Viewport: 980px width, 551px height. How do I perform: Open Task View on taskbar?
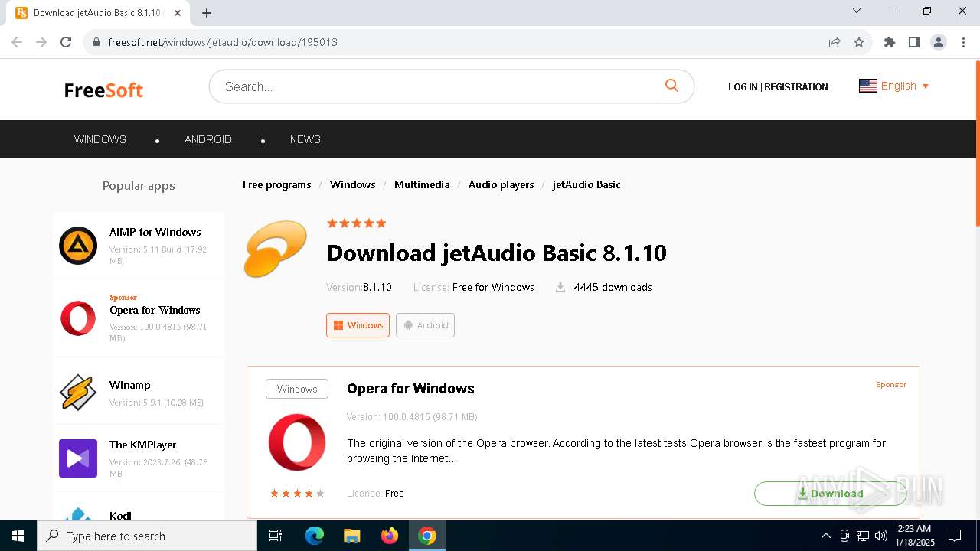(x=276, y=536)
